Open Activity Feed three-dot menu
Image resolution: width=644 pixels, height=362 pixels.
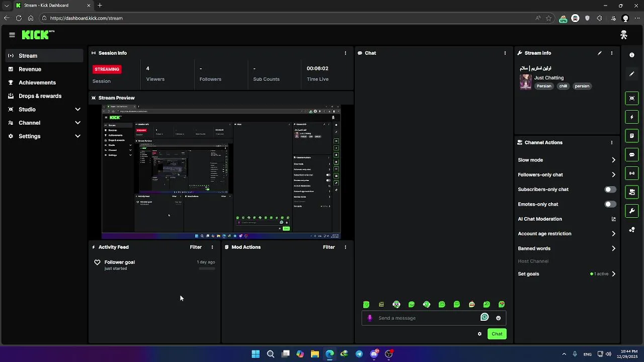[x=212, y=247]
